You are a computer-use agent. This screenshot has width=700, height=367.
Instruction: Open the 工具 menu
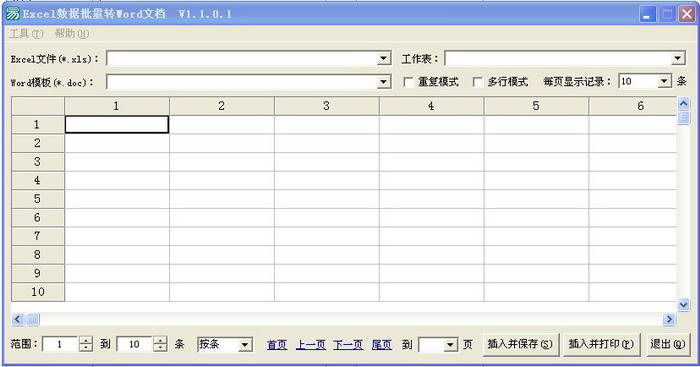click(x=26, y=33)
